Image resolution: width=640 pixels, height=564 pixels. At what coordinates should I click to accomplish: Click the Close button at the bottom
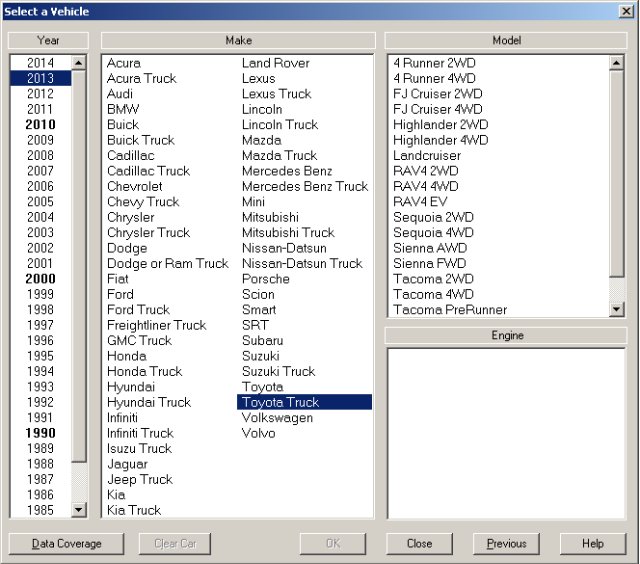click(419, 544)
